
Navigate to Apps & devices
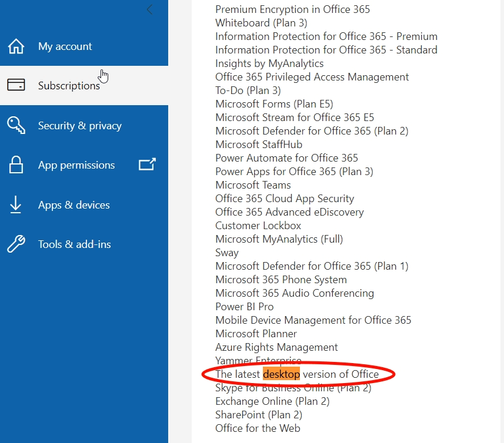(x=84, y=204)
